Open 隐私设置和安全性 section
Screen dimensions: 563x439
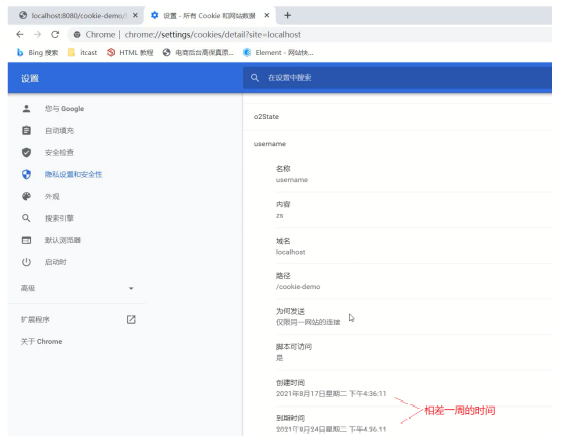point(73,174)
